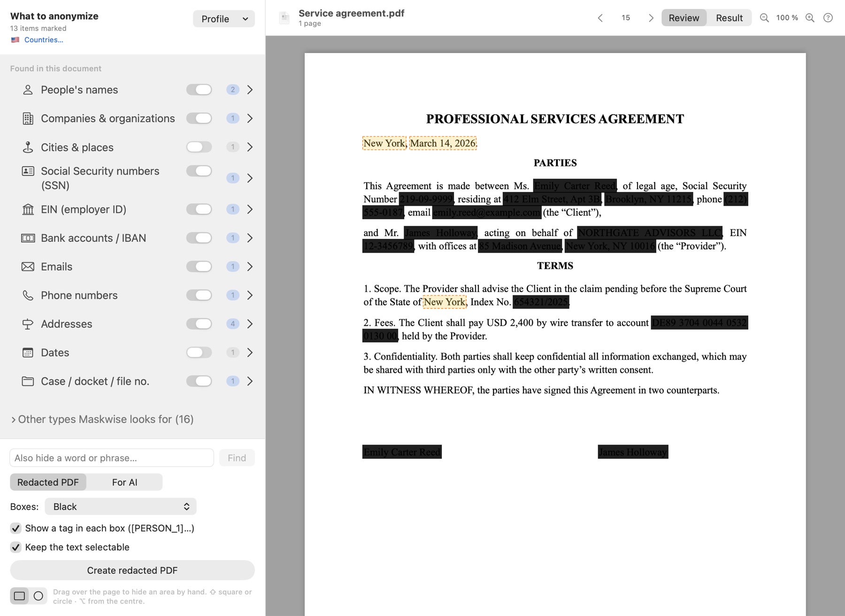Click the highlighted March 14, 2026 date
Viewport: 845px width, 616px height.
coord(443,143)
